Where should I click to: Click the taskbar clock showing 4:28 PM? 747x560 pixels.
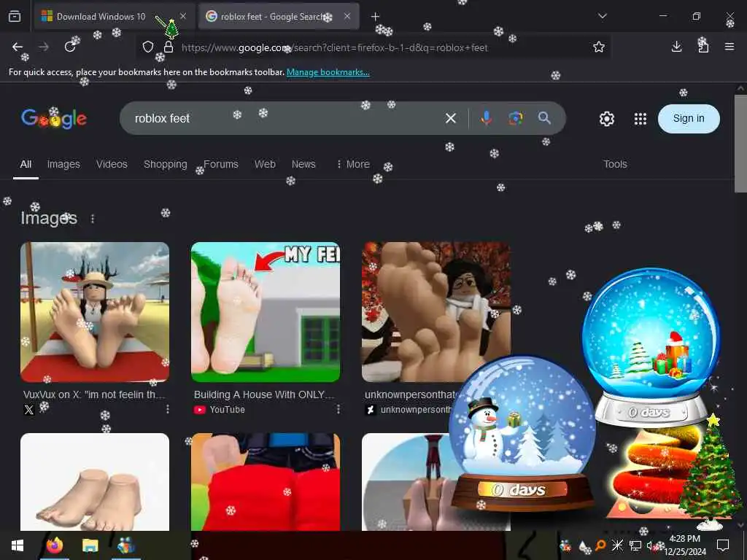click(x=685, y=545)
